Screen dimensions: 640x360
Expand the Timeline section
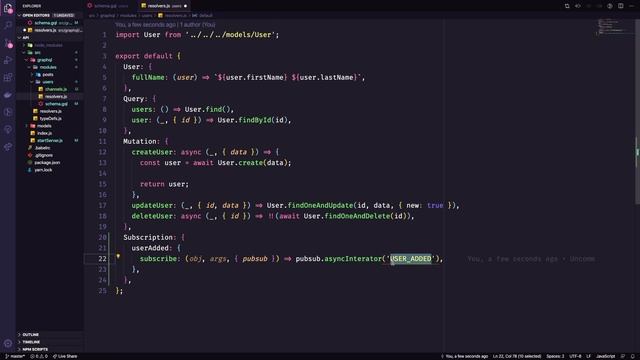(49, 342)
